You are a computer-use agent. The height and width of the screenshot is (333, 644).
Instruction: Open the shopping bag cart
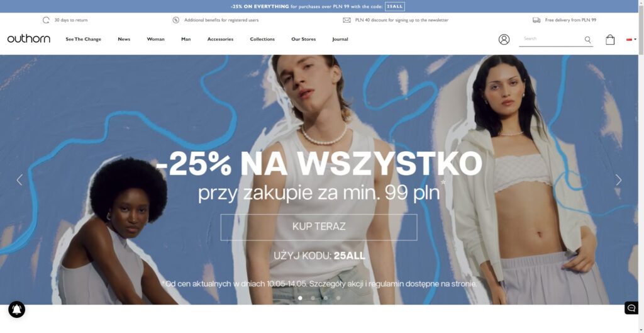pos(610,40)
